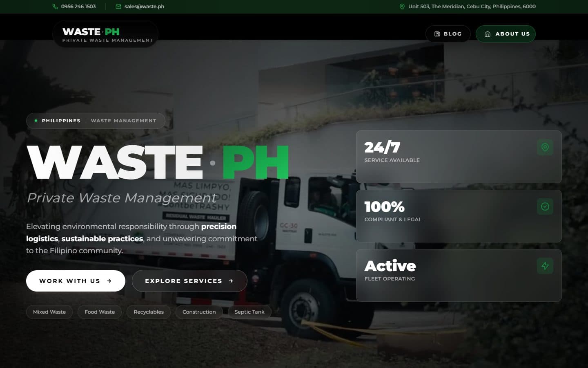Viewport: 588px width, 368px height.
Task: Click the large WASTE PH hero heading
Action: 158,163
